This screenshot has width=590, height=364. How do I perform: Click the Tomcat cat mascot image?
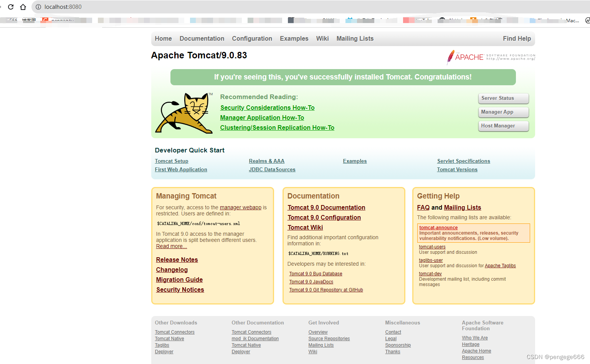184,113
